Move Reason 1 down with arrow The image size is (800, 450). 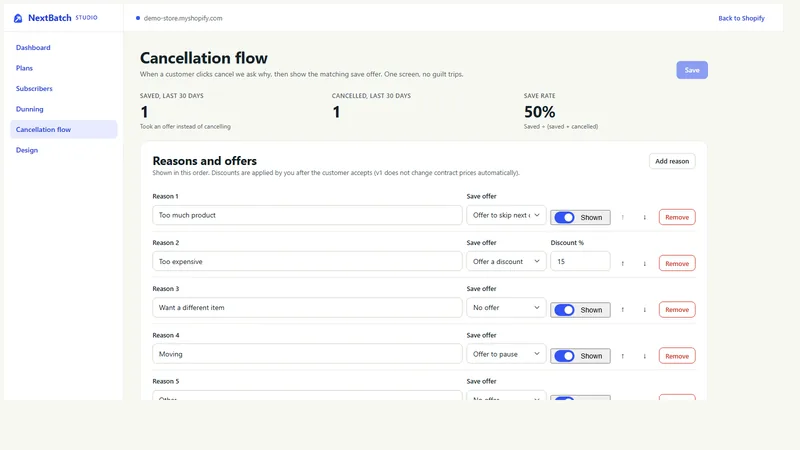(x=644, y=217)
